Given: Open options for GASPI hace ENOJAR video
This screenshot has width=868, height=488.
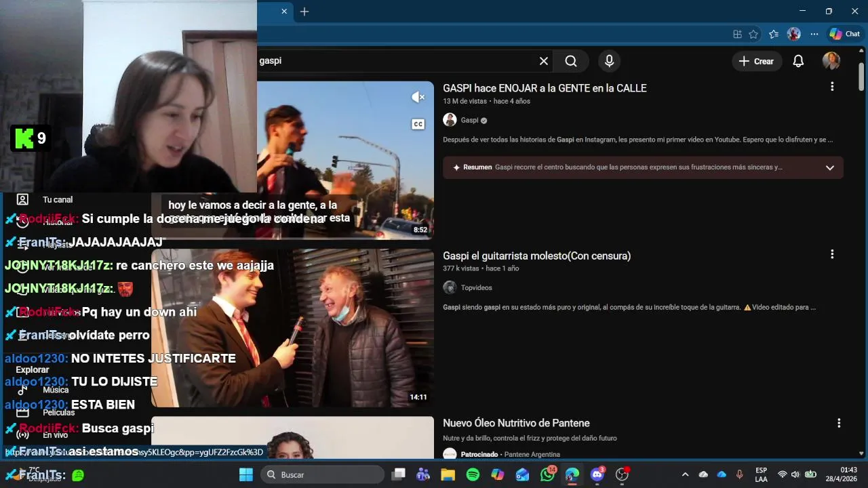Looking at the screenshot, I should pyautogui.click(x=832, y=87).
